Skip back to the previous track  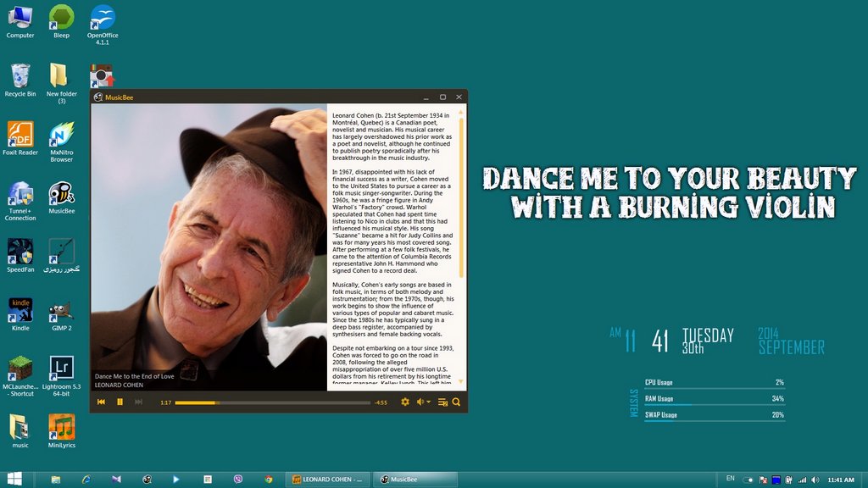tap(102, 402)
